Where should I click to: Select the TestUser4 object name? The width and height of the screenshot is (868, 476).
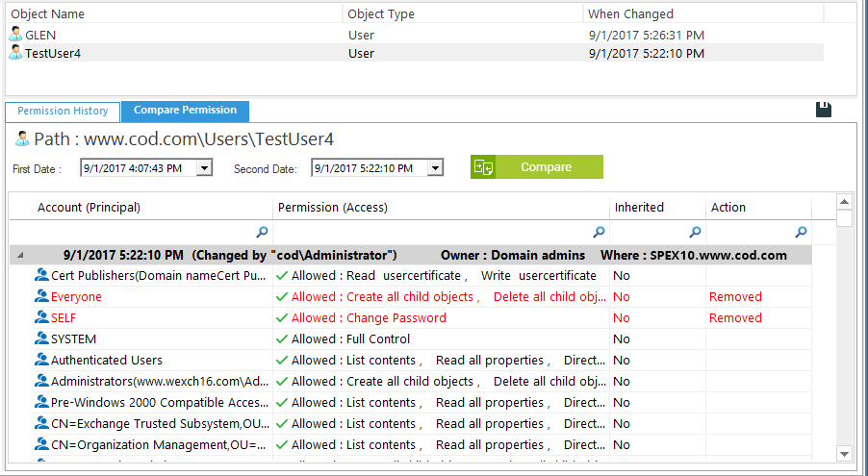[x=53, y=53]
